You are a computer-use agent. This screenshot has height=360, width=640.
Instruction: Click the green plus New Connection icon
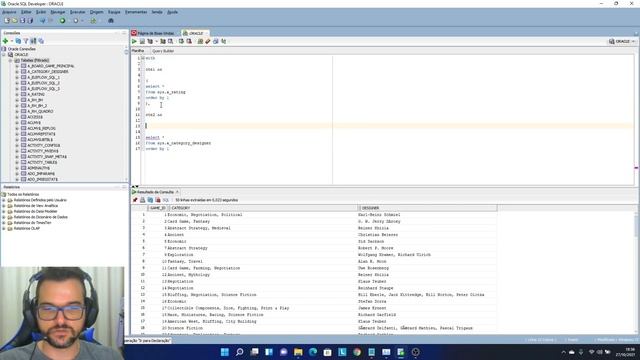5,41
